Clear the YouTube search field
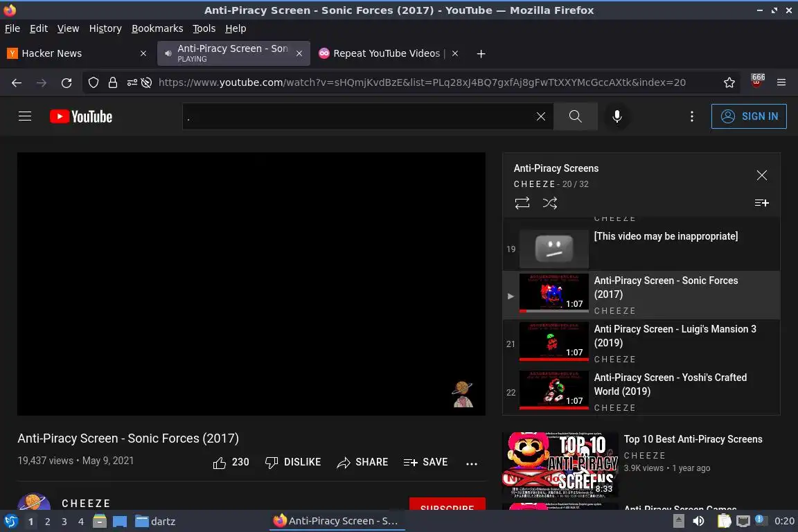The height and width of the screenshot is (532, 798). (541, 116)
